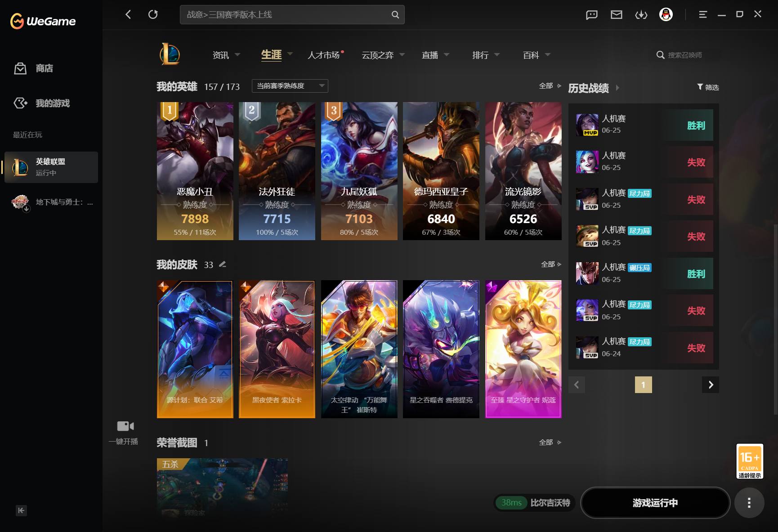Click the 16+ CADPA age rating badge
The height and width of the screenshot is (532, 778).
coord(750,461)
